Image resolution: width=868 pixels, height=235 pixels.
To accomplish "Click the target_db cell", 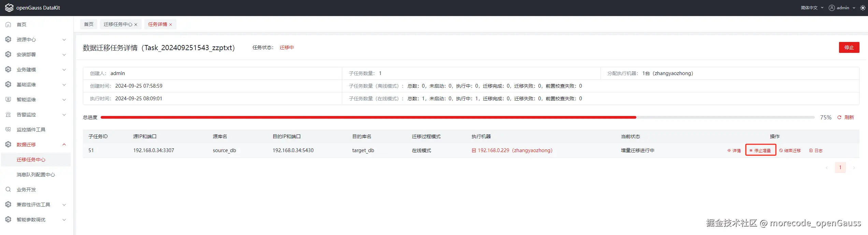I will click(363, 150).
